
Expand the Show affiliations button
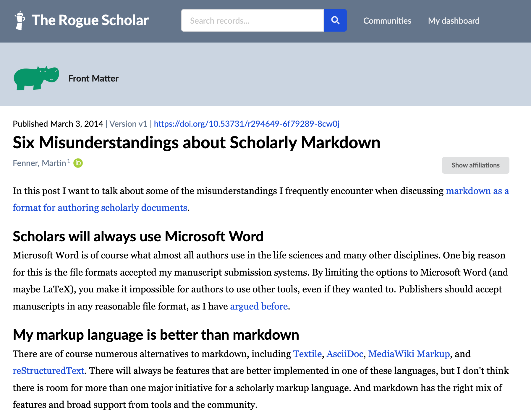tap(475, 165)
